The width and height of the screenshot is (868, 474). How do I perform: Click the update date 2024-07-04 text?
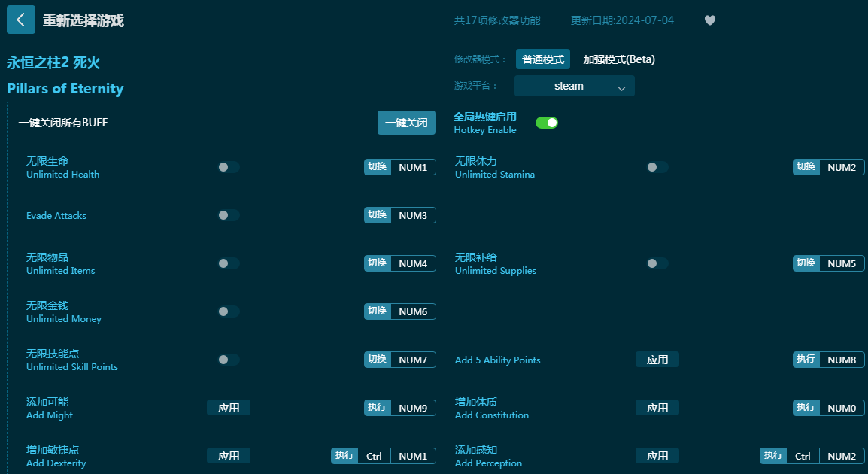[622, 20]
